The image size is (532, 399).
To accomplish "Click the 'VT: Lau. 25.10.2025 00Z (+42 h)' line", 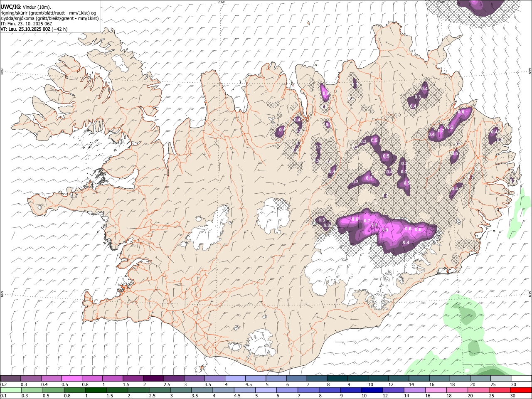I will tap(34, 29).
